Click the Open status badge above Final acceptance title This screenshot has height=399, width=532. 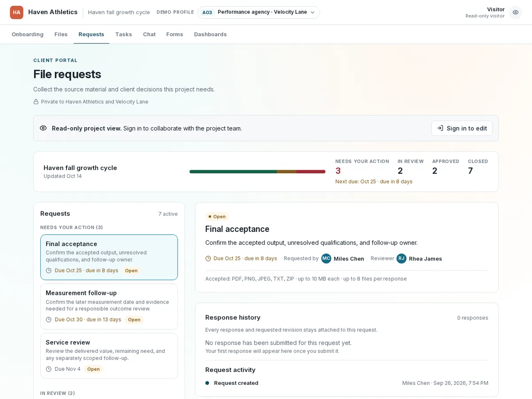pyautogui.click(x=217, y=217)
